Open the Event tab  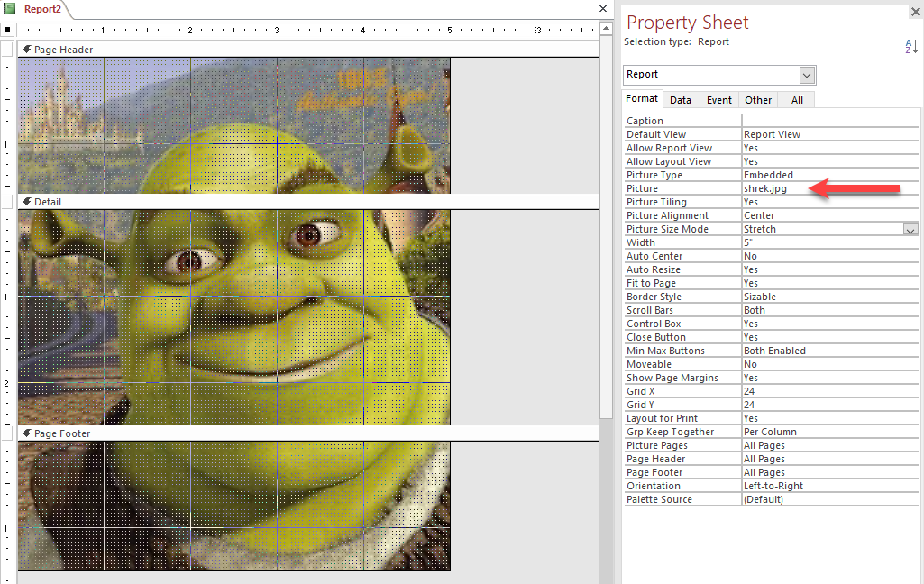point(719,100)
